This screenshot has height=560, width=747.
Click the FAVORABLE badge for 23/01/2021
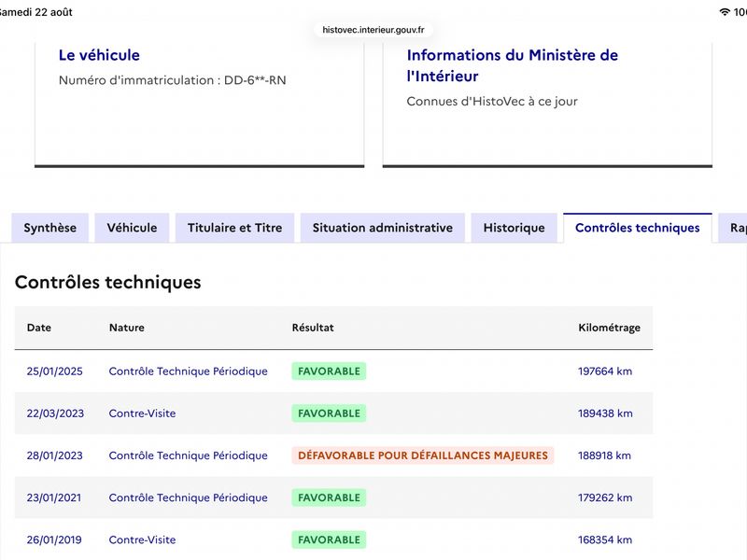330,497
